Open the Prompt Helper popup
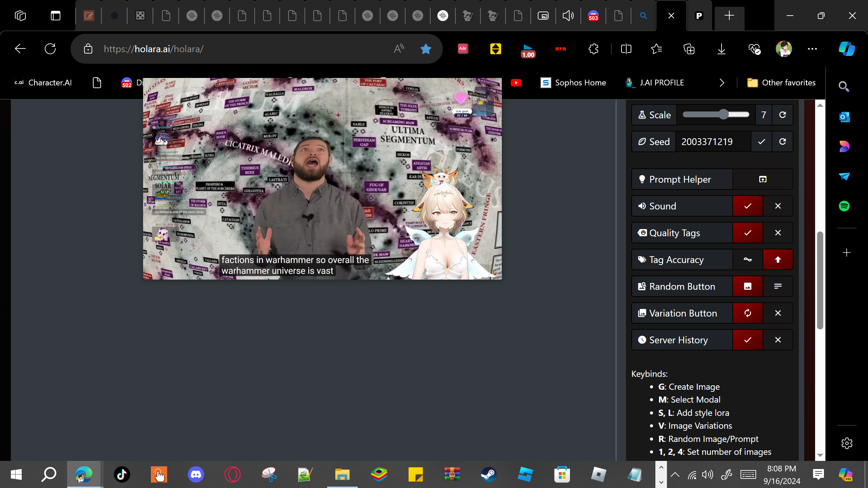 pyautogui.click(x=763, y=179)
